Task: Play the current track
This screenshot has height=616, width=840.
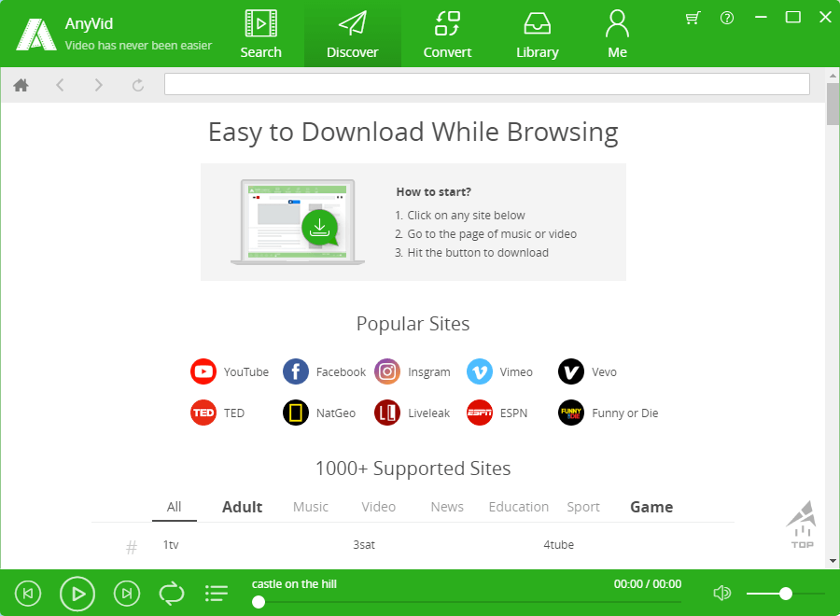Action: (x=77, y=594)
